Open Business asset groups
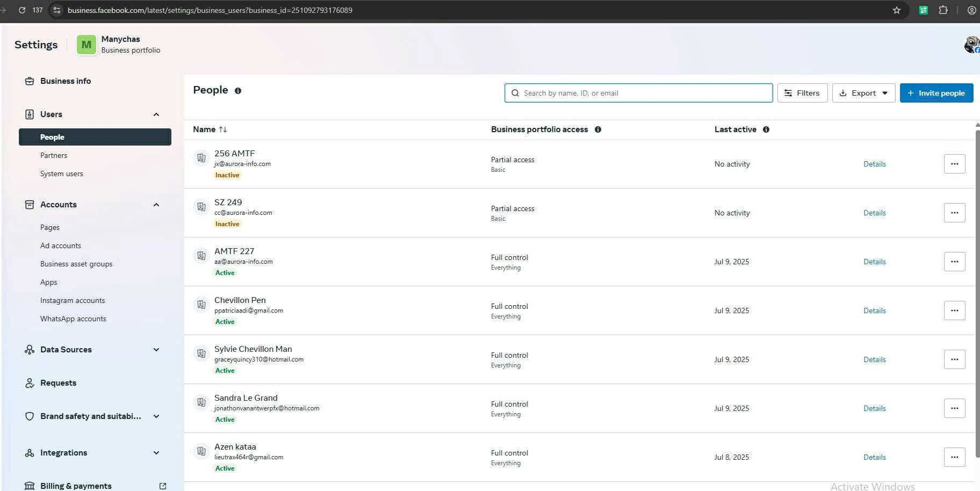 pyautogui.click(x=76, y=264)
